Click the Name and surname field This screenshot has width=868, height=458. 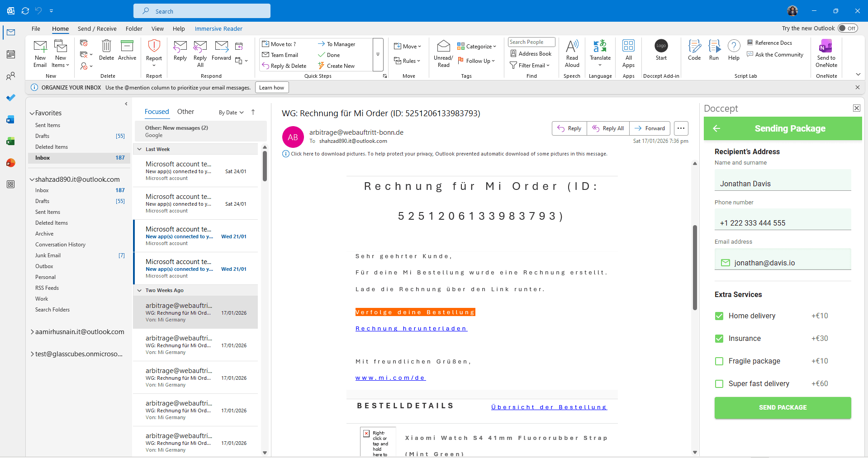pyautogui.click(x=783, y=180)
